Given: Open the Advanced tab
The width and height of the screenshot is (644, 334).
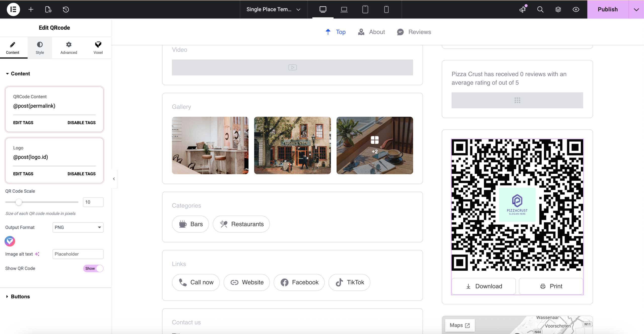Looking at the screenshot, I should click(x=69, y=48).
